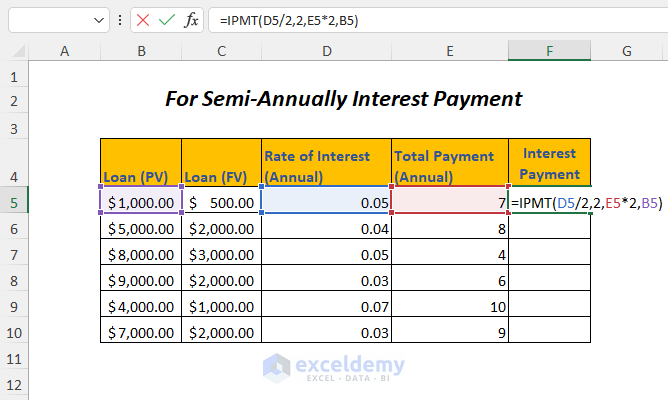
Task: Select column A header
Action: 64,51
